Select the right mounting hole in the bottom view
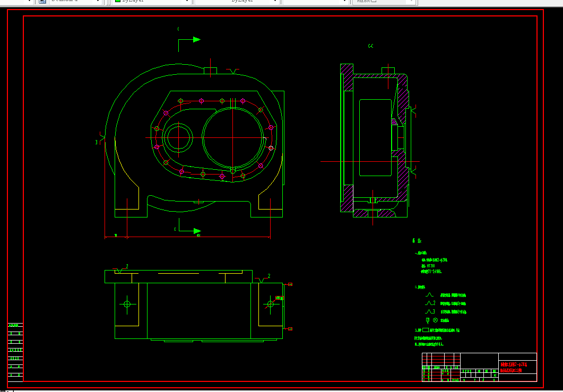563x392 pixels. (x=271, y=304)
